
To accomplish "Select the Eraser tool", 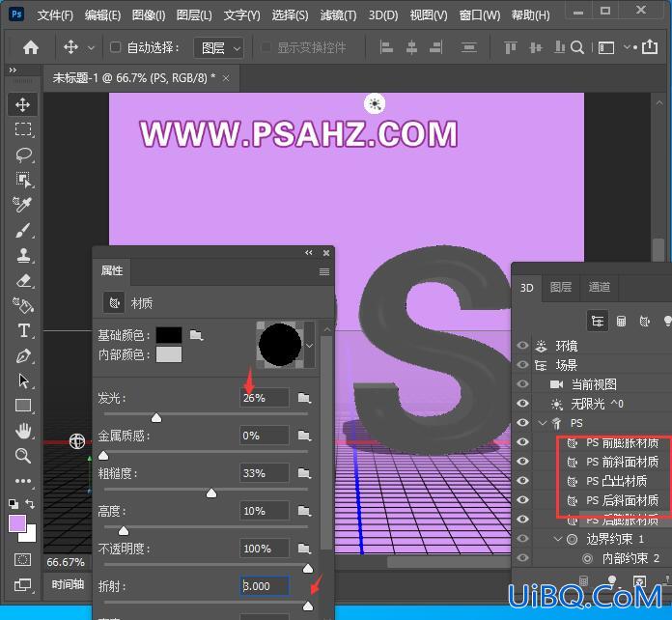I will point(23,281).
